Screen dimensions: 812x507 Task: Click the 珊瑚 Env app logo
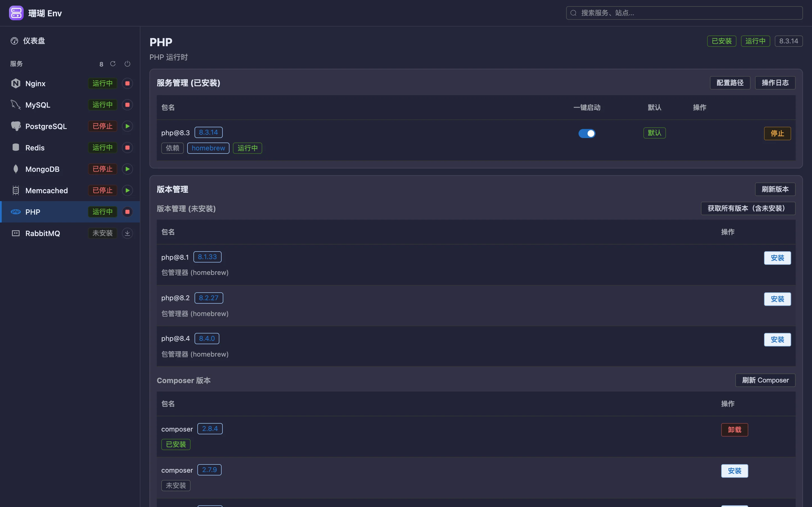coord(16,13)
